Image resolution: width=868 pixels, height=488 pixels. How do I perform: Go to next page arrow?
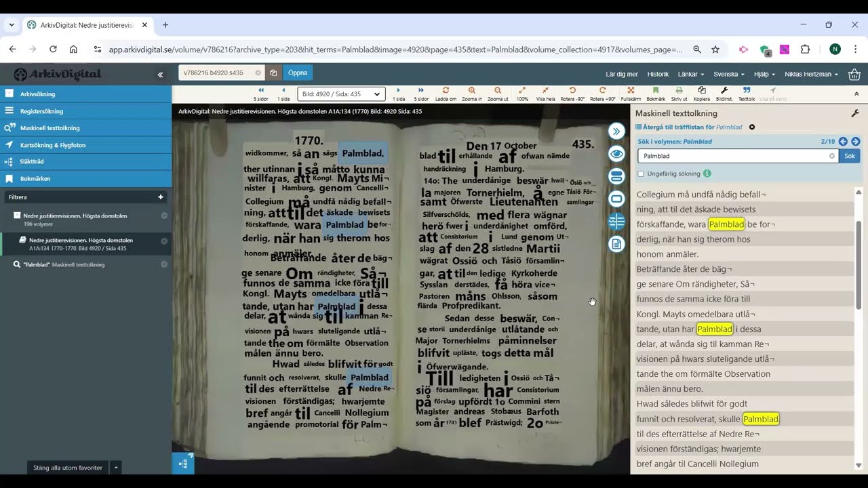pyautogui.click(x=398, y=94)
